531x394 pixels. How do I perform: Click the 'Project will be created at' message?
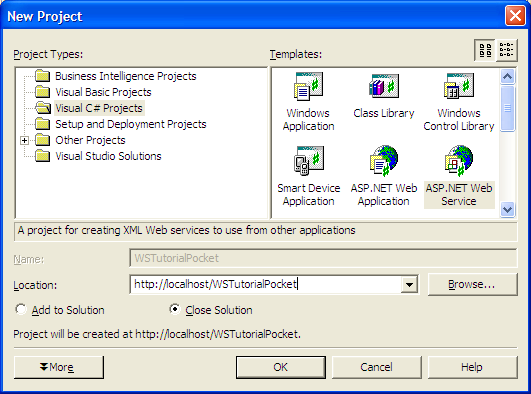(x=157, y=334)
